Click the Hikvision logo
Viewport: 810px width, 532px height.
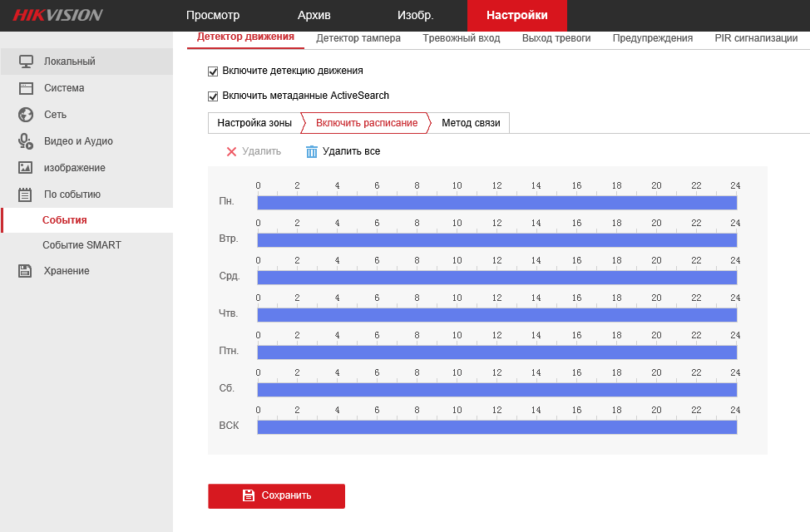click(57, 15)
